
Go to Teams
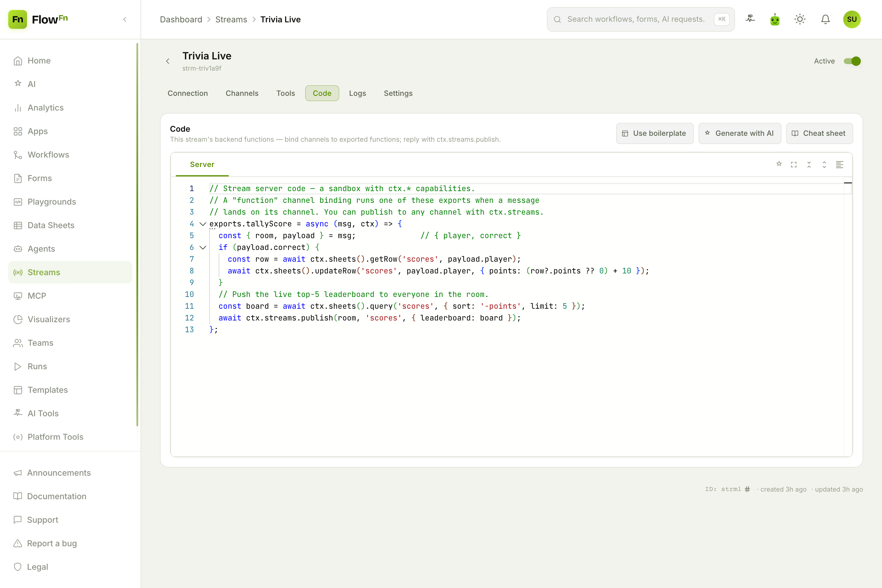click(70, 343)
